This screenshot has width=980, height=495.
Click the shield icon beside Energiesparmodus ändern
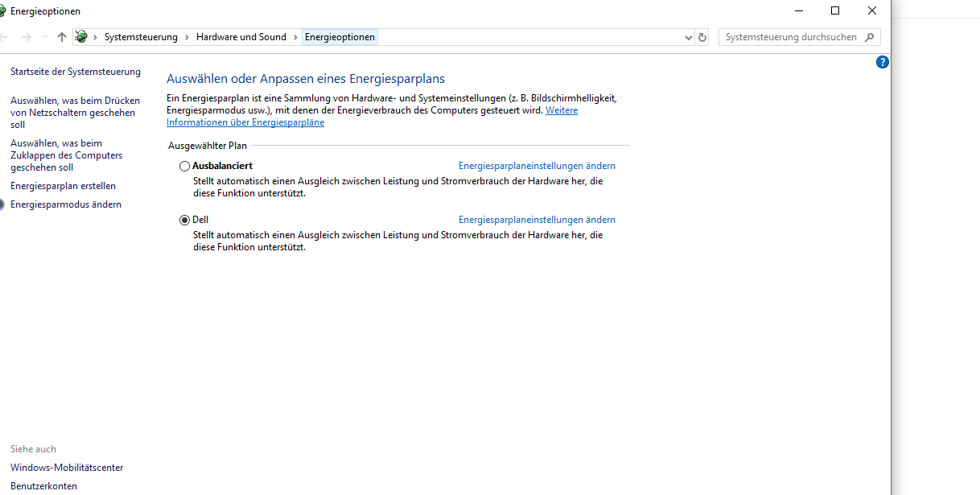point(2,204)
